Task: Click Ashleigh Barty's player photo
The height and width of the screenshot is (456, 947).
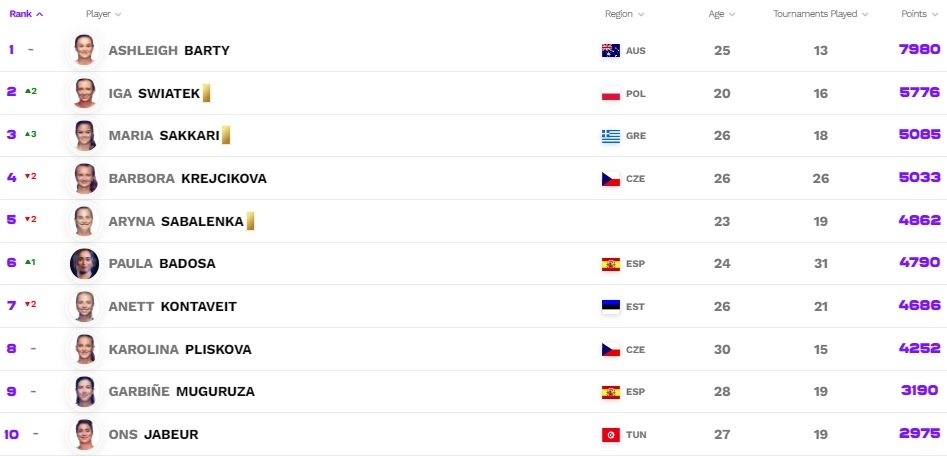Action: [84, 50]
